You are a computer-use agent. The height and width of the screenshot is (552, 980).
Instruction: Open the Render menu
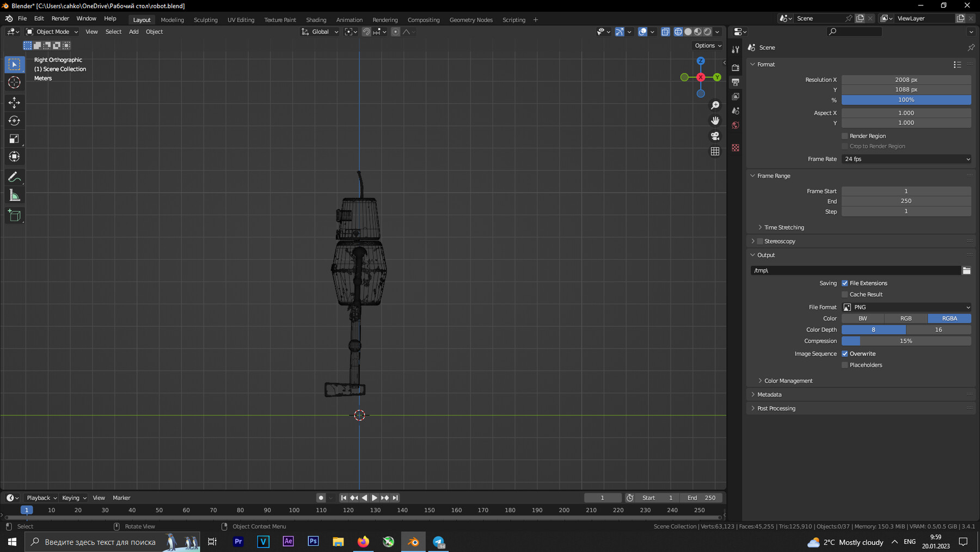60,19
